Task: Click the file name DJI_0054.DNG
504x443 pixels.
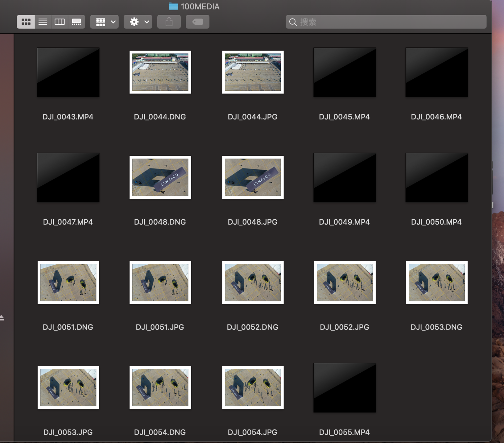Action: [x=160, y=432]
